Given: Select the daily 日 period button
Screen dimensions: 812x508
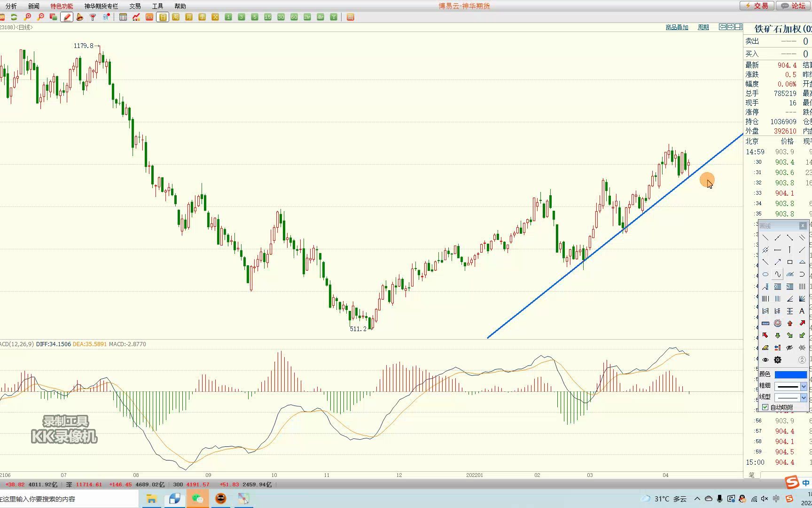Looking at the screenshot, I should point(163,17).
